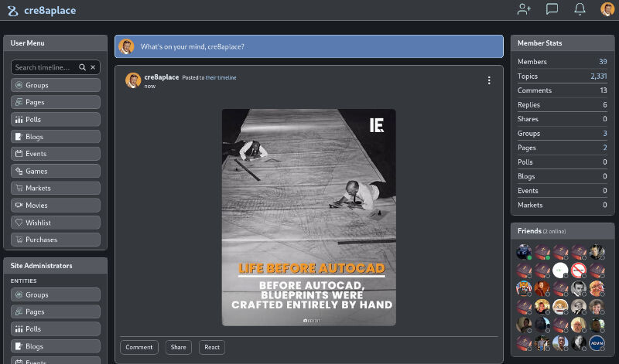Follow the 'their timeline' link in post header
The image size is (619, 364).
[x=221, y=78]
